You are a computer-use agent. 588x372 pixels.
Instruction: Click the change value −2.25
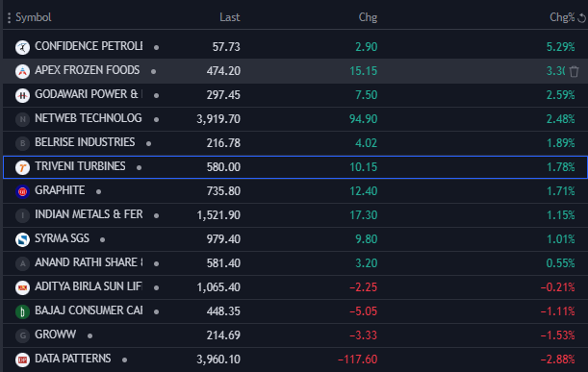363,287
